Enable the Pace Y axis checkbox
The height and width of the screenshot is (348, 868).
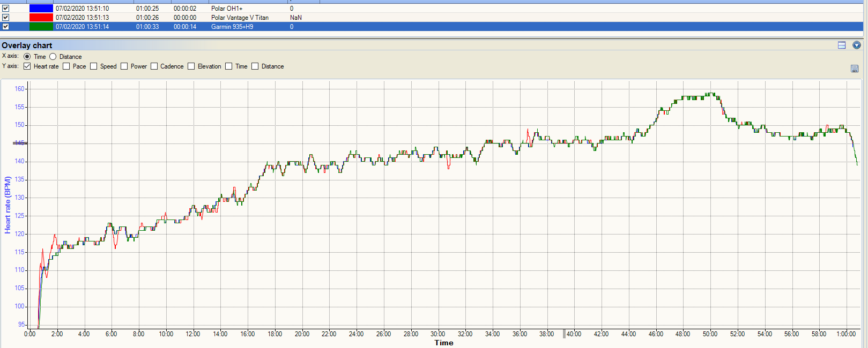click(66, 66)
